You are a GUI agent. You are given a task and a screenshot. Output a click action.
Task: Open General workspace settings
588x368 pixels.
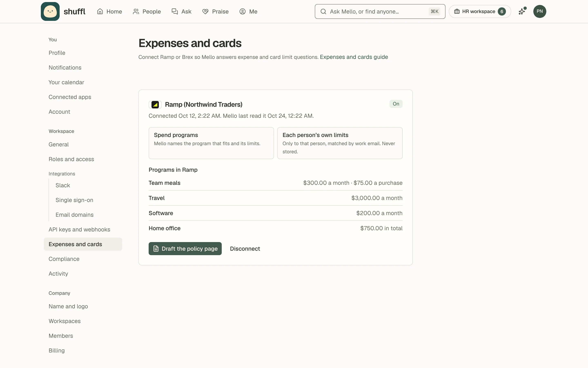point(83,144)
